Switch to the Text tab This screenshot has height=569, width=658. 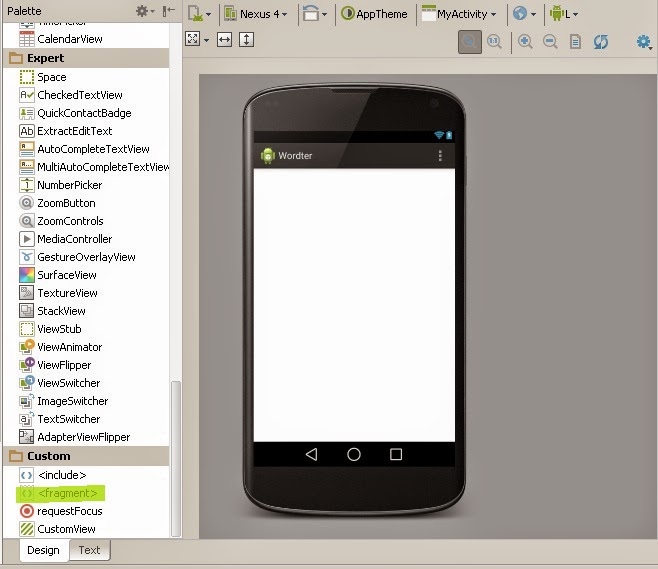click(x=89, y=550)
